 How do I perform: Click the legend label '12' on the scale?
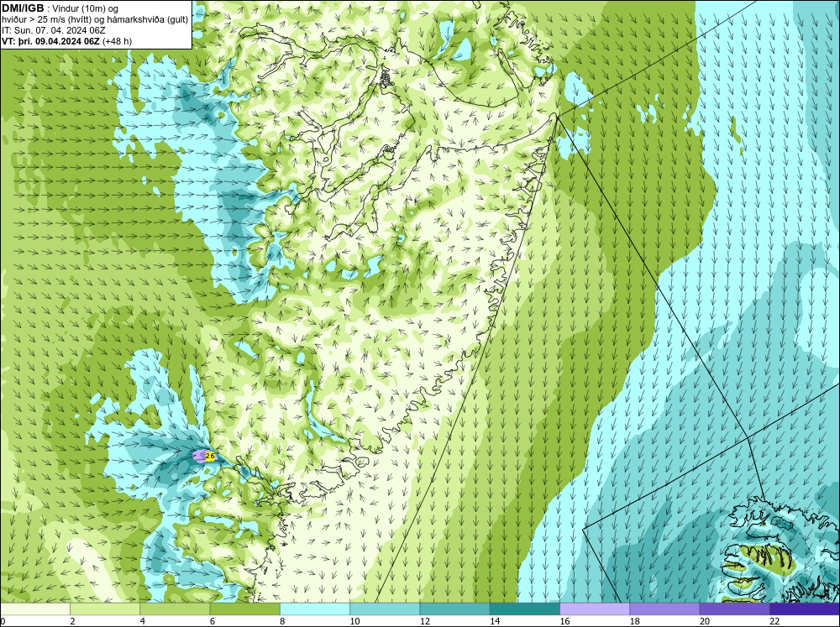click(x=425, y=621)
